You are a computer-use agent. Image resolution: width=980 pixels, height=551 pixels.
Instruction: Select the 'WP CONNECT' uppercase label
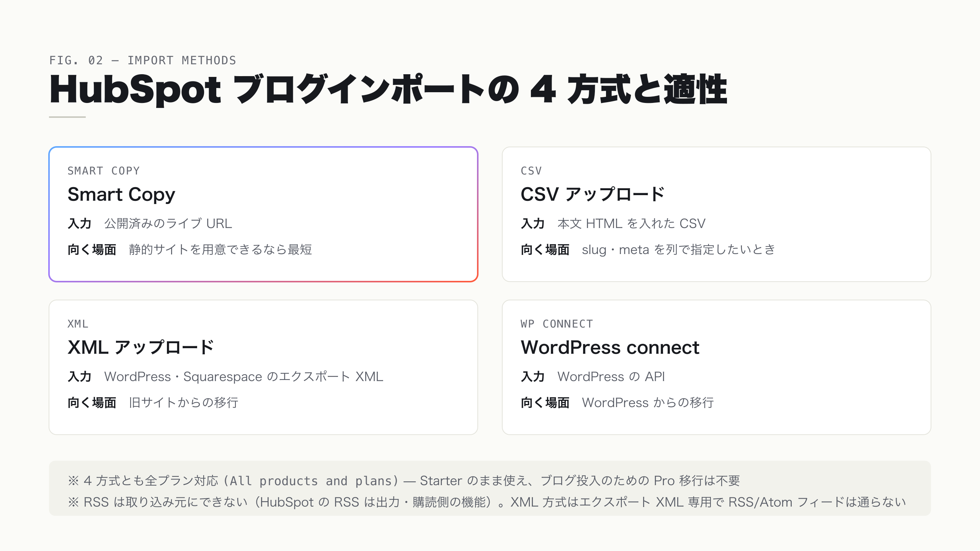coord(557,324)
